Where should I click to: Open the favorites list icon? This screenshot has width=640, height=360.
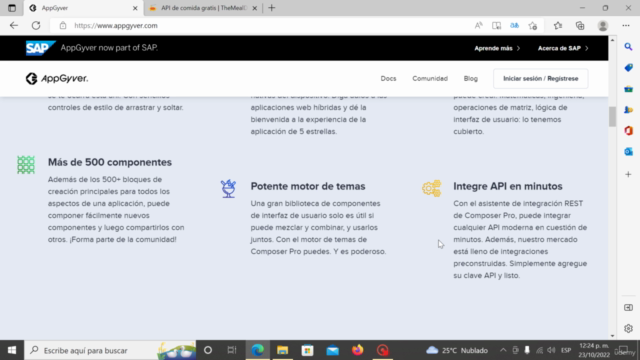[558, 25]
